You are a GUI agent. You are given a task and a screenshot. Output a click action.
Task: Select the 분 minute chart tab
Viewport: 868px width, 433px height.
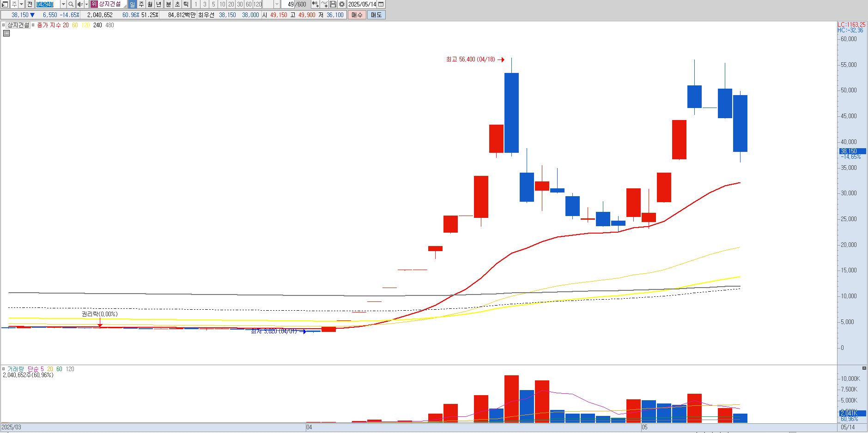coord(169,4)
